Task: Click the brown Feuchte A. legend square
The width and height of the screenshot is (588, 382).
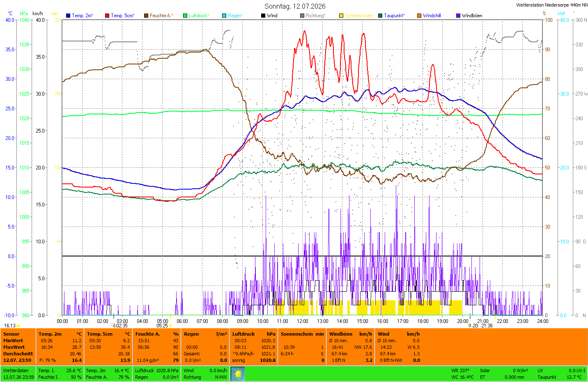Action: click(146, 16)
